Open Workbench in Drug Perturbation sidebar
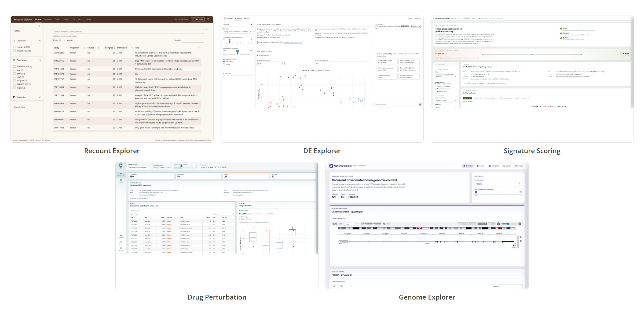The width and height of the screenshot is (644, 317). (121, 175)
